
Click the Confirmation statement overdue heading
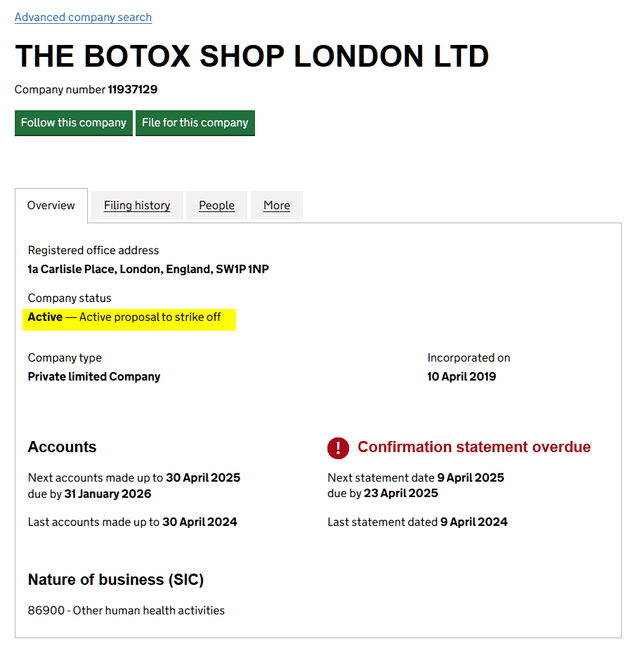click(x=474, y=447)
